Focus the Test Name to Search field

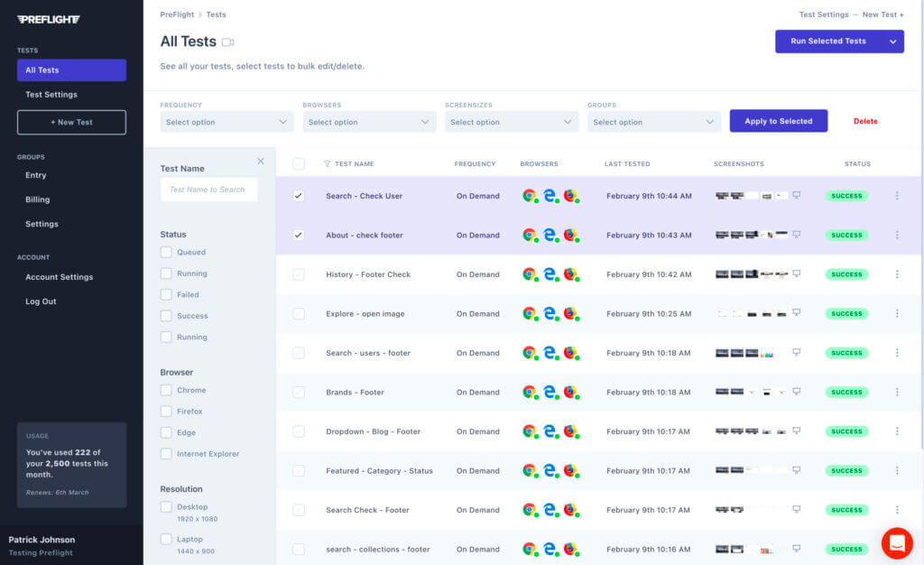pyautogui.click(x=208, y=190)
